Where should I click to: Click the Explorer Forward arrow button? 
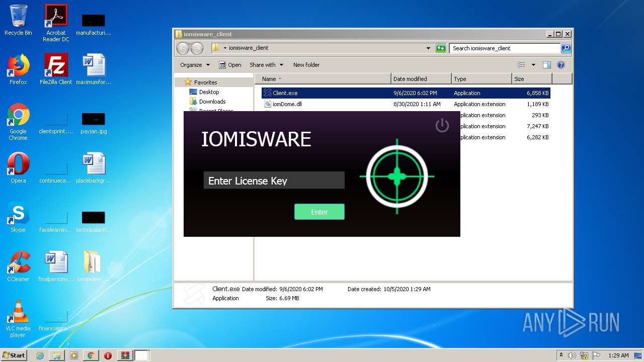197,48
